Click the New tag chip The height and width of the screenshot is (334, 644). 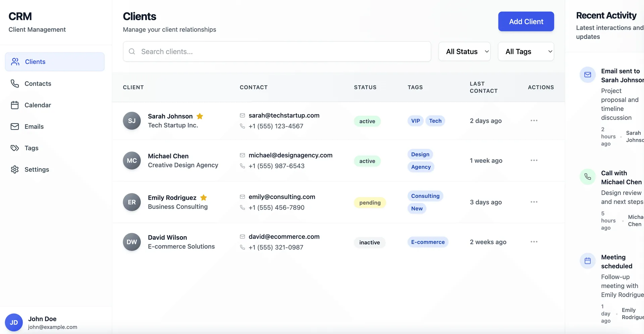point(417,208)
